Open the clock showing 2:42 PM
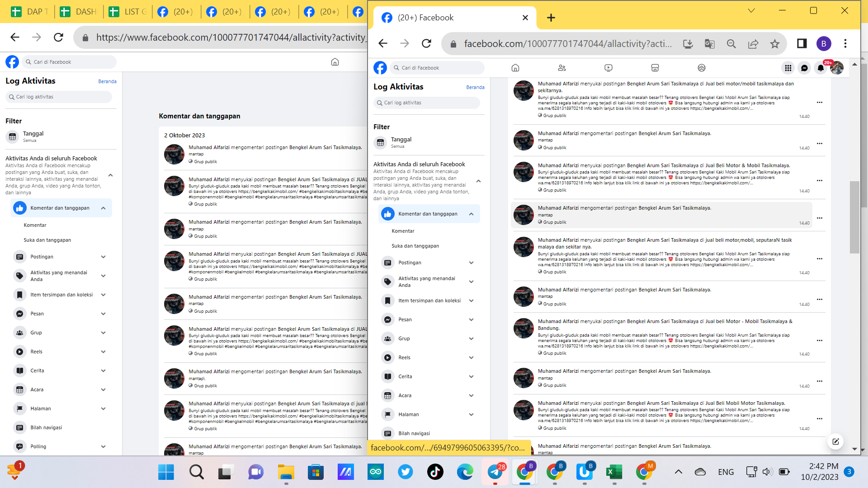The height and width of the screenshot is (488, 868). coord(819,471)
